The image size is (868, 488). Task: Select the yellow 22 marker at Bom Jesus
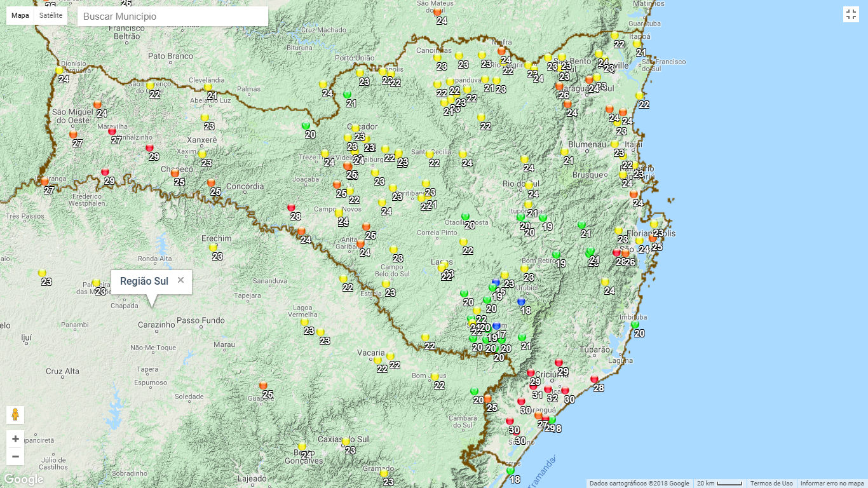[x=435, y=377]
